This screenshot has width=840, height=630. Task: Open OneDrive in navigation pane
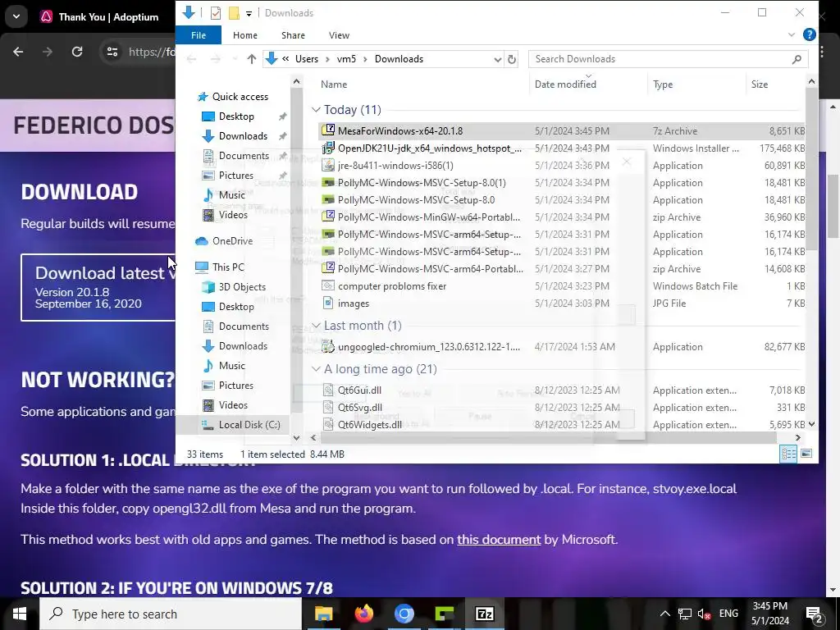point(232,240)
